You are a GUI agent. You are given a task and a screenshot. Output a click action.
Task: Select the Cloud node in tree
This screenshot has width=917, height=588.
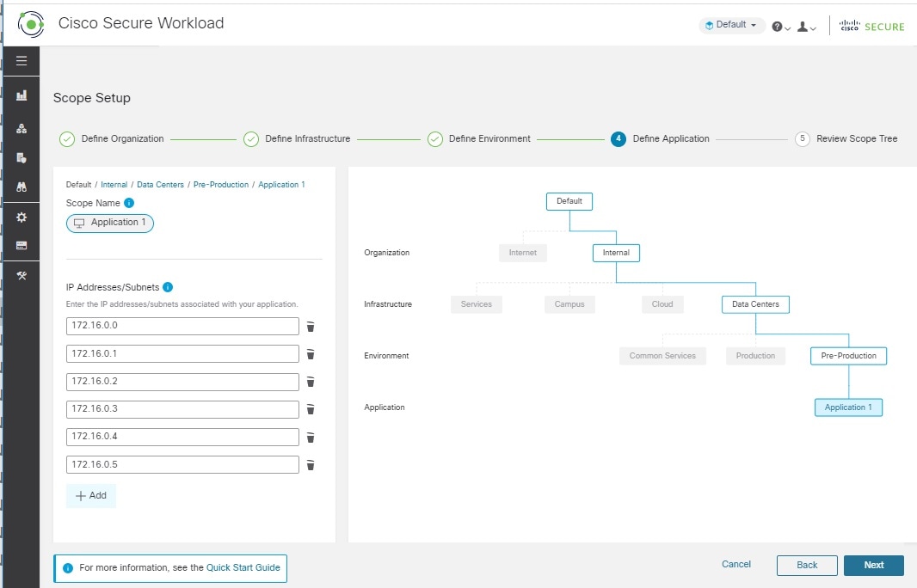pyautogui.click(x=662, y=304)
